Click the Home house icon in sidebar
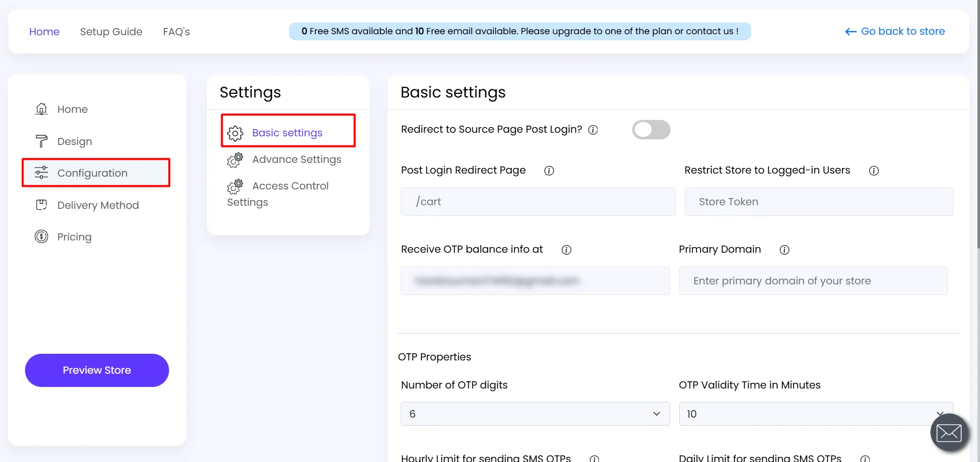 click(41, 109)
